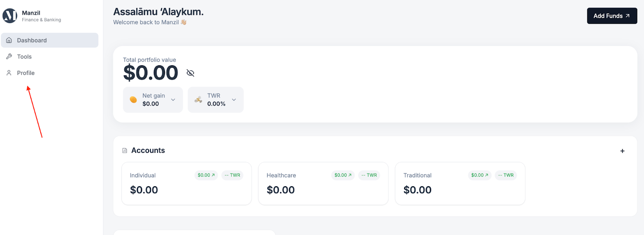Click the Dashboard home icon
644x235 pixels.
click(x=9, y=40)
